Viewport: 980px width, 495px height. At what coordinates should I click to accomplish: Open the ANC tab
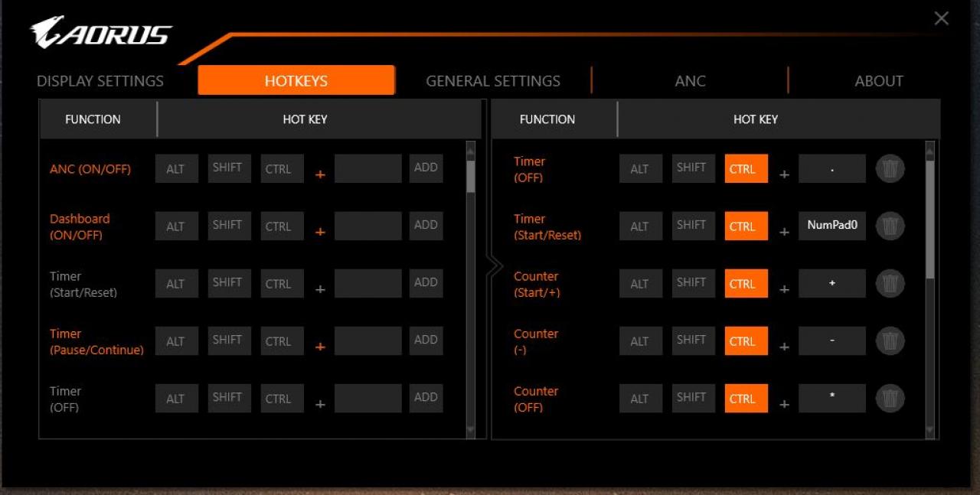(x=690, y=81)
